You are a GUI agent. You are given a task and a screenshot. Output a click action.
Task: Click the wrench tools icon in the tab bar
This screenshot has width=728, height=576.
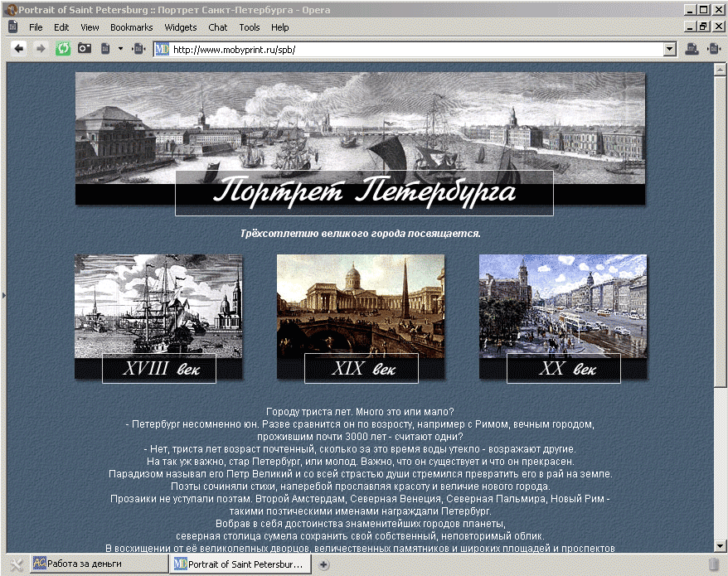tap(17, 564)
